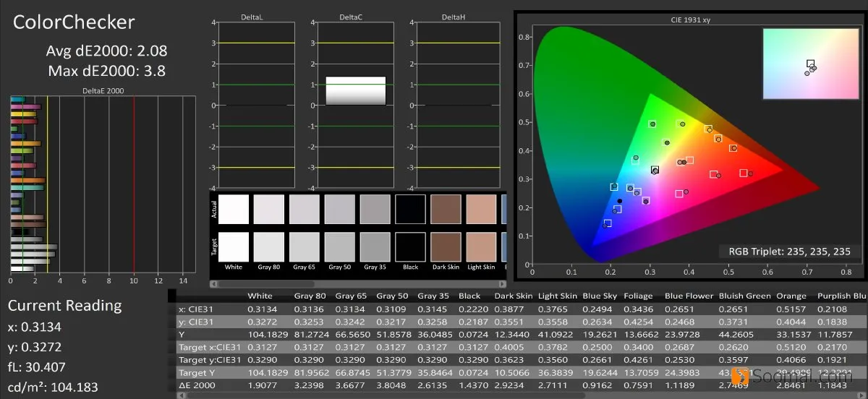This screenshot has height=399, width=868.
Task: Select the Orange column header
Action: click(x=790, y=296)
